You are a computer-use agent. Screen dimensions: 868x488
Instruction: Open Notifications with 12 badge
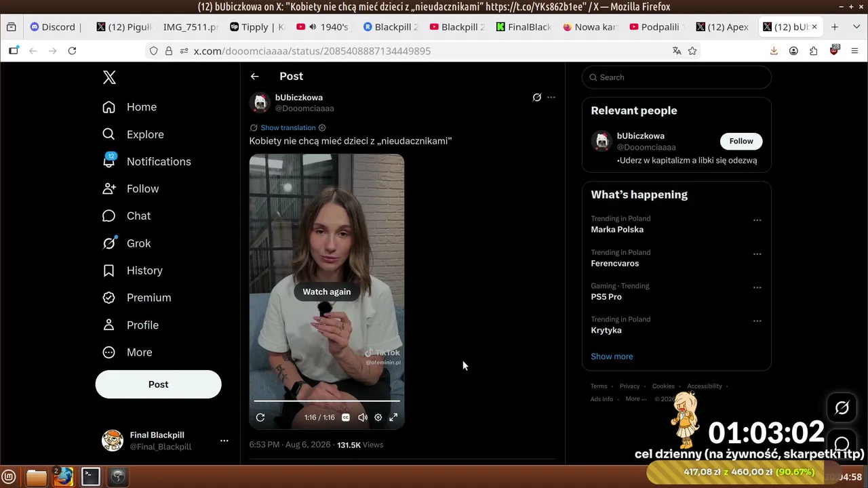point(146,161)
